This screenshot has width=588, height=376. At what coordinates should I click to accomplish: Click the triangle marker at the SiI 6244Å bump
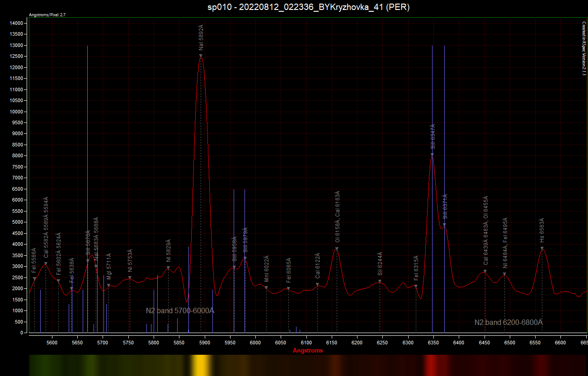[x=380, y=282]
